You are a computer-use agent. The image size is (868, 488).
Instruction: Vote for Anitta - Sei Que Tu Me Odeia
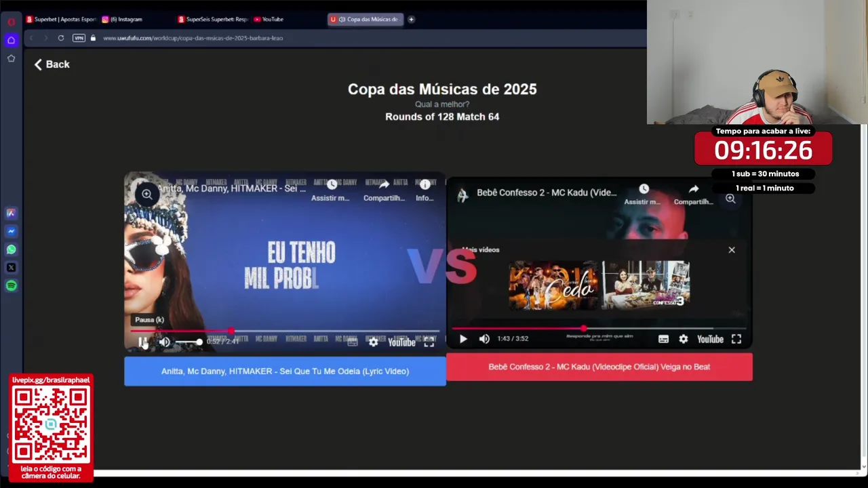[x=285, y=371]
